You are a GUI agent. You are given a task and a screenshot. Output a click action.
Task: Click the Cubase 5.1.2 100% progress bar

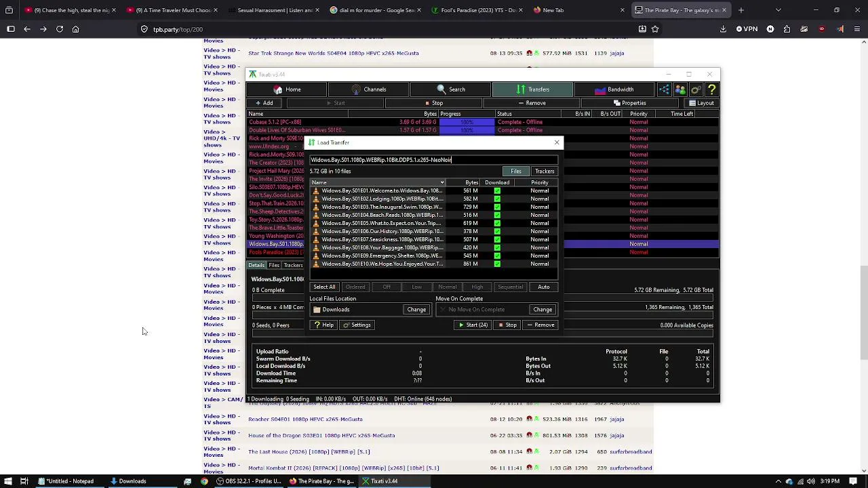(x=467, y=122)
